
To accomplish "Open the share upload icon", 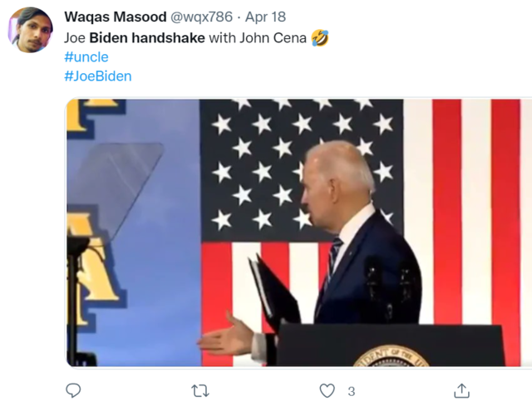I will click(461, 390).
